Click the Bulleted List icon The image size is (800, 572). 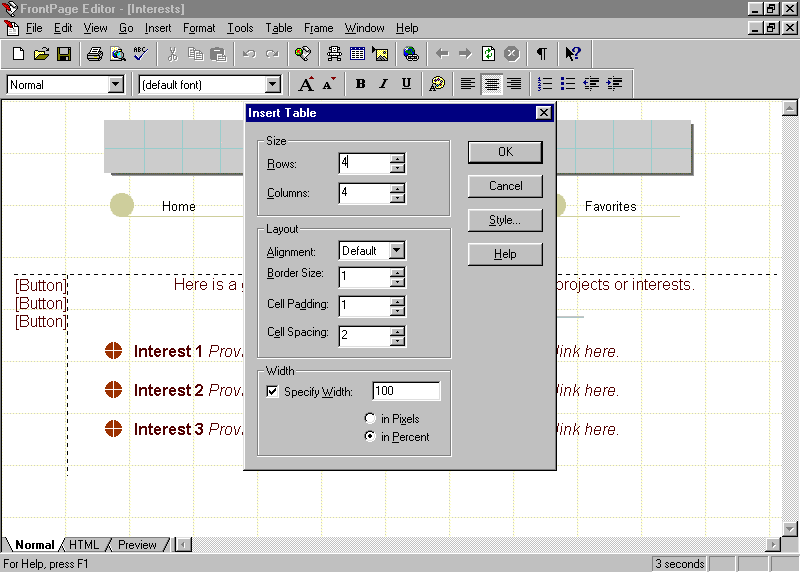568,84
